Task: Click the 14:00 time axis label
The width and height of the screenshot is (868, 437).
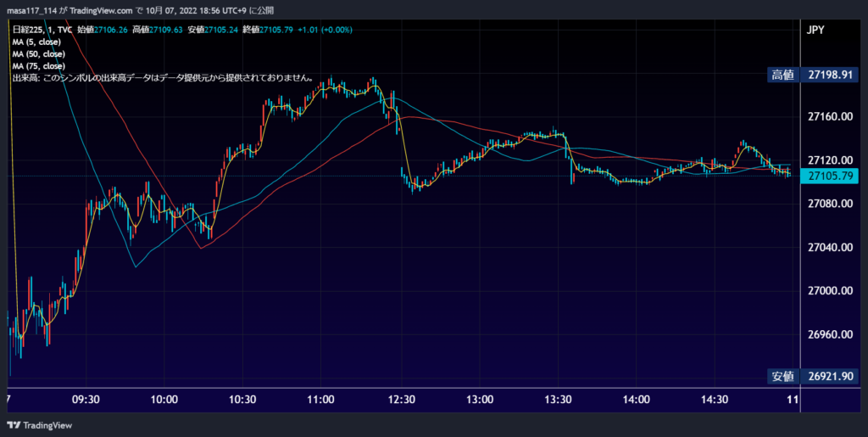Action: (636, 400)
